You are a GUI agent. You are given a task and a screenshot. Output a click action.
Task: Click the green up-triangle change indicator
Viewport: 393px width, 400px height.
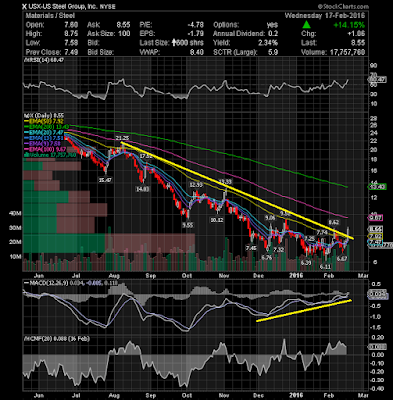306,25
